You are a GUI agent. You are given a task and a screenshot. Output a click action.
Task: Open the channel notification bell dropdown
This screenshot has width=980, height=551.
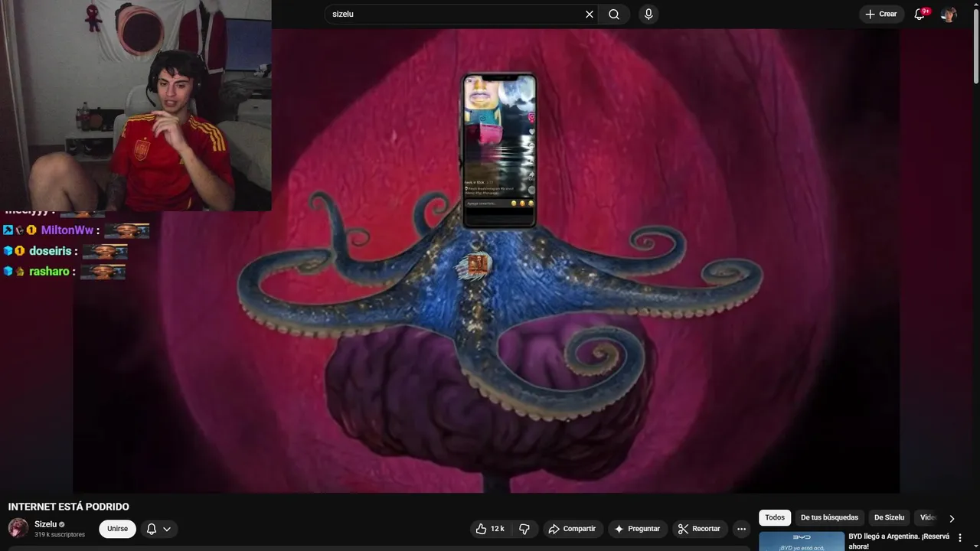pos(159,529)
